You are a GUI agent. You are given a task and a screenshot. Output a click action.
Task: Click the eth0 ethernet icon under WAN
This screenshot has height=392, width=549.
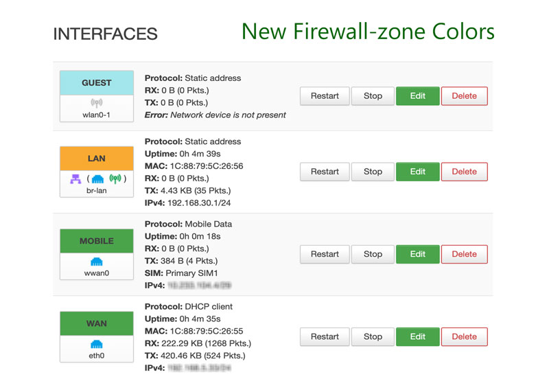97,345
